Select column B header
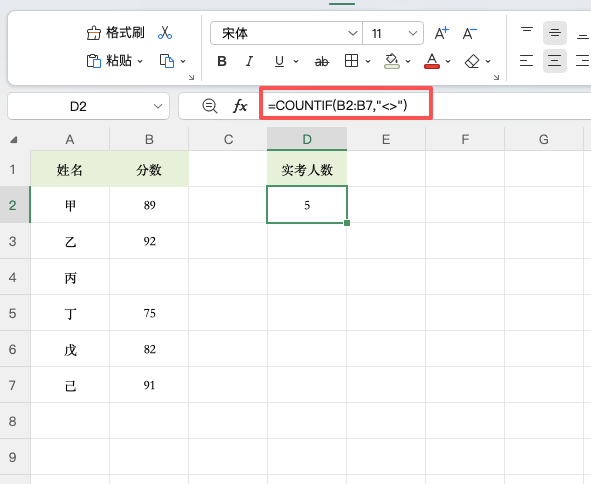Viewport: 591px width, 484px height. click(149, 139)
